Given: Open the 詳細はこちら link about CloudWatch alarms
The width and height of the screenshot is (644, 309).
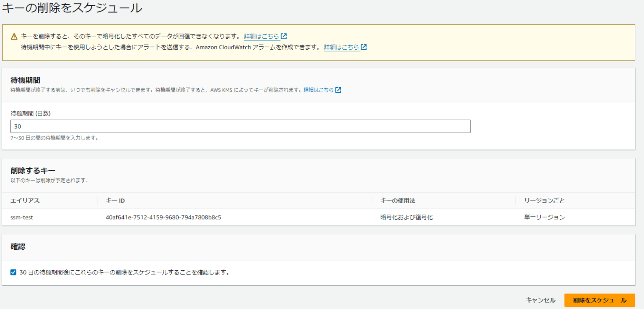Looking at the screenshot, I should click(341, 47).
